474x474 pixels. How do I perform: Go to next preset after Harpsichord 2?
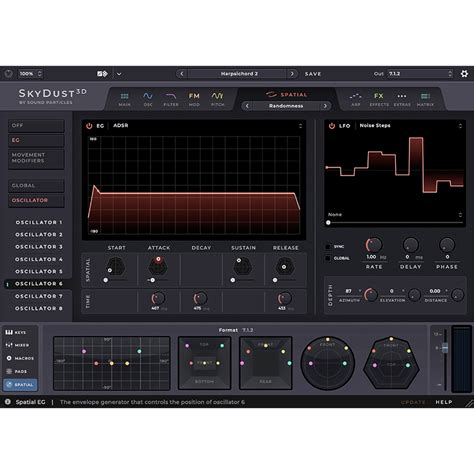point(292,74)
